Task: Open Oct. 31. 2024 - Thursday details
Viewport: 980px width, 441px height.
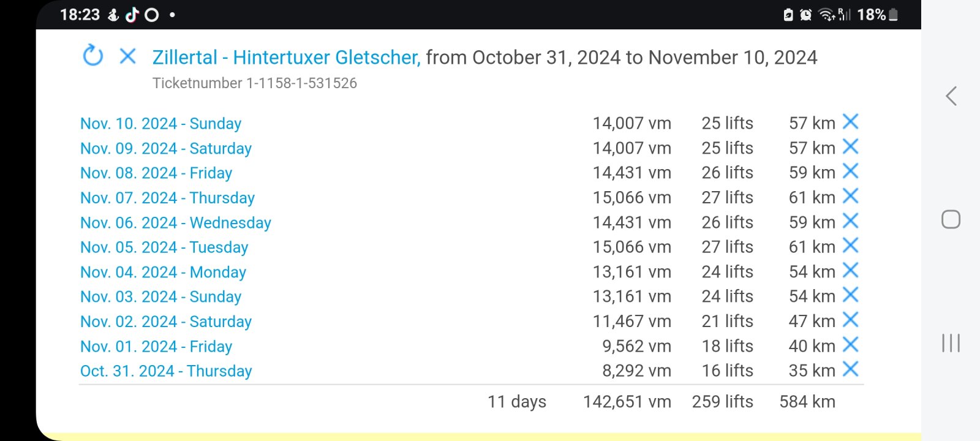Action: coord(166,371)
